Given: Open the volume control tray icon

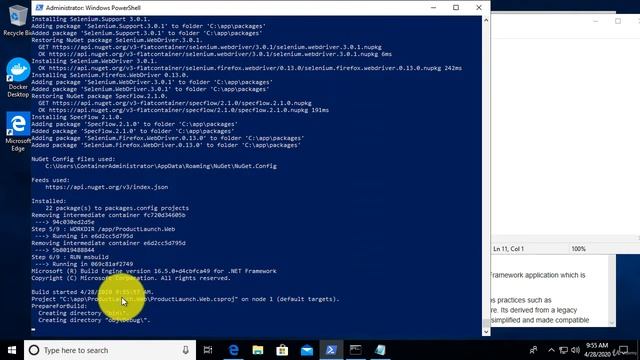Looking at the screenshot, I should click(576, 350).
